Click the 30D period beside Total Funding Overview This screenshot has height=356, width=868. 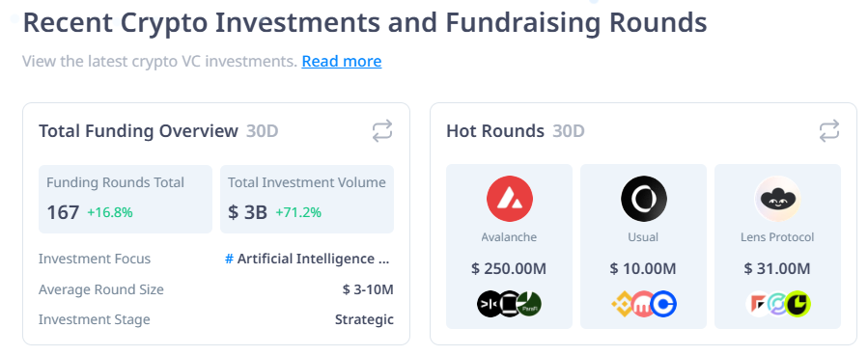click(x=263, y=131)
